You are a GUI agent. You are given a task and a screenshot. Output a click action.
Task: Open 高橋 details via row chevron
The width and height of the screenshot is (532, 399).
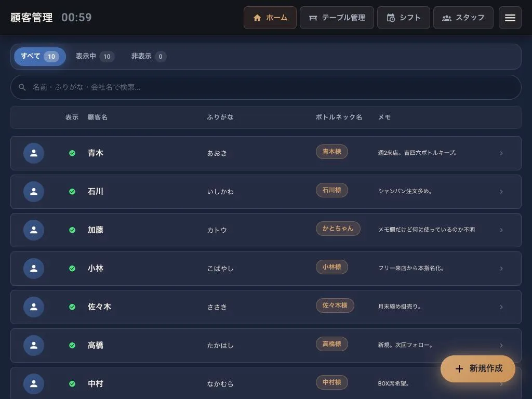pos(501,345)
